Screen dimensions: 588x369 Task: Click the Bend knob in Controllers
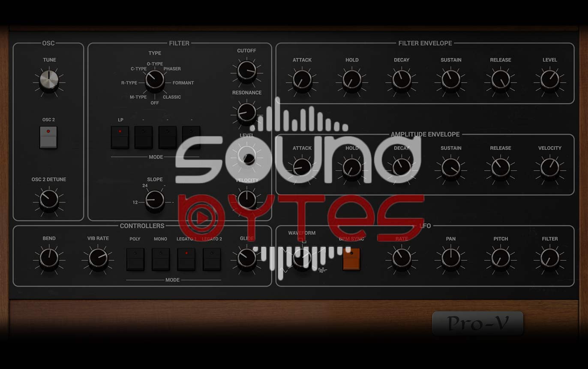point(49,258)
